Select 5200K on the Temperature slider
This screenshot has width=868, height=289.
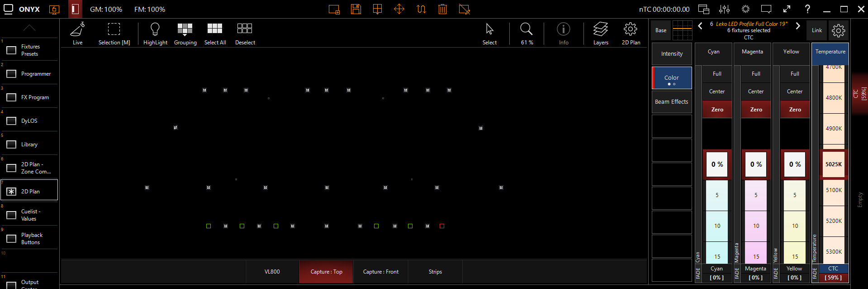(834, 221)
